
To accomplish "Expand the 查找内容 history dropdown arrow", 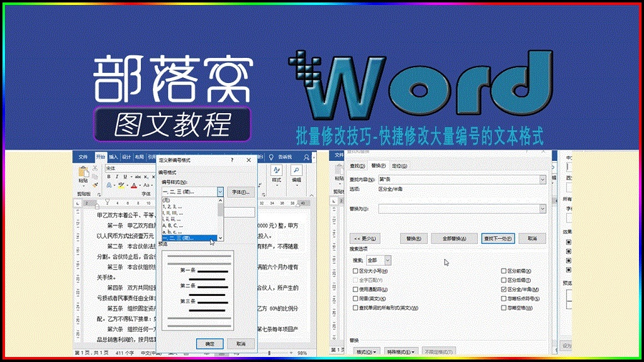I will point(543,179).
